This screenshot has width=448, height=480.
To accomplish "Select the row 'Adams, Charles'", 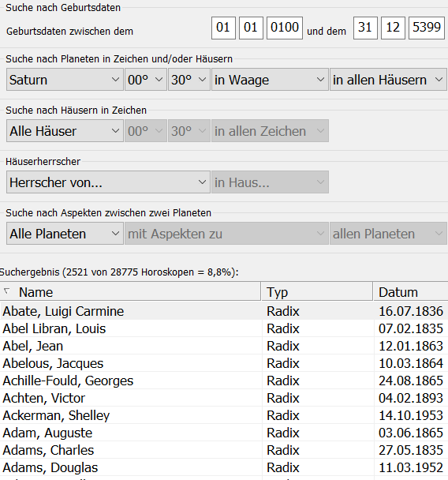I will pos(224,450).
